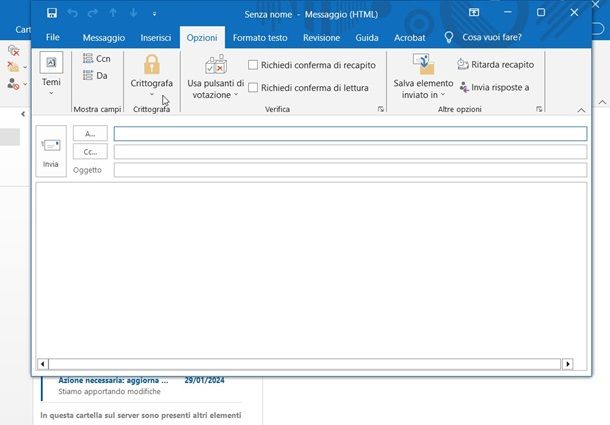Open the Altre opzioni dialog launcher

pos(539,109)
